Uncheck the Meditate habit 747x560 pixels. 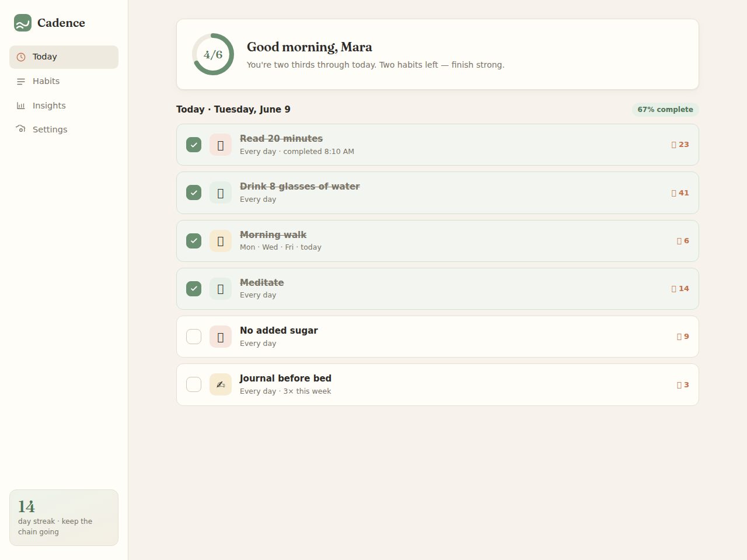(194, 289)
